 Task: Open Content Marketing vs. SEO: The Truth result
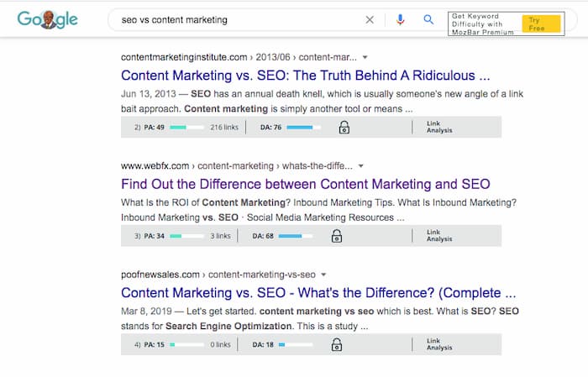305,76
